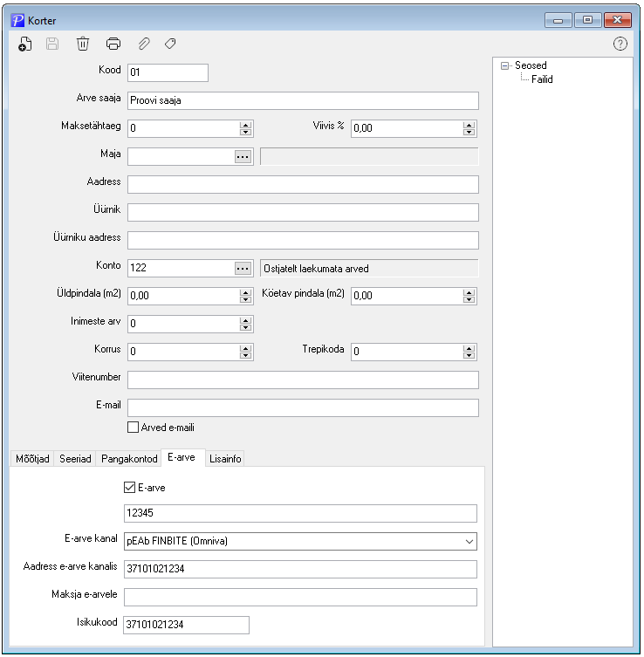Select the E-arve tab

182,457
